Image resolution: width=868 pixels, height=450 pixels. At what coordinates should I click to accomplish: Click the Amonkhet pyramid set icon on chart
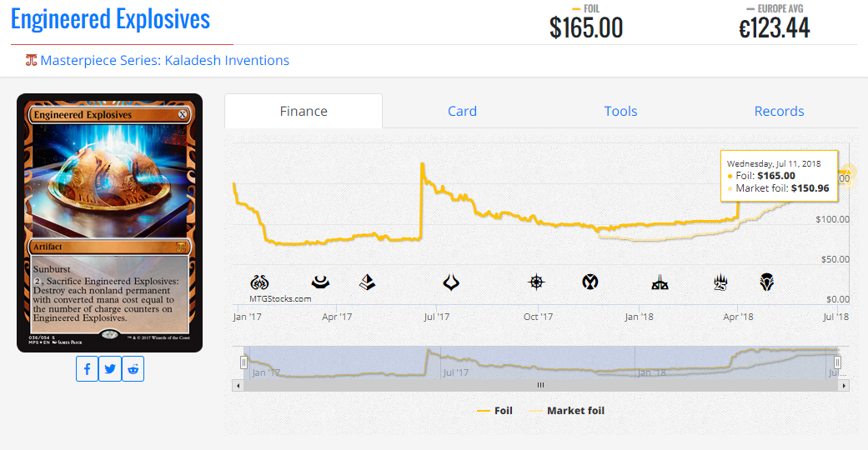(x=368, y=282)
